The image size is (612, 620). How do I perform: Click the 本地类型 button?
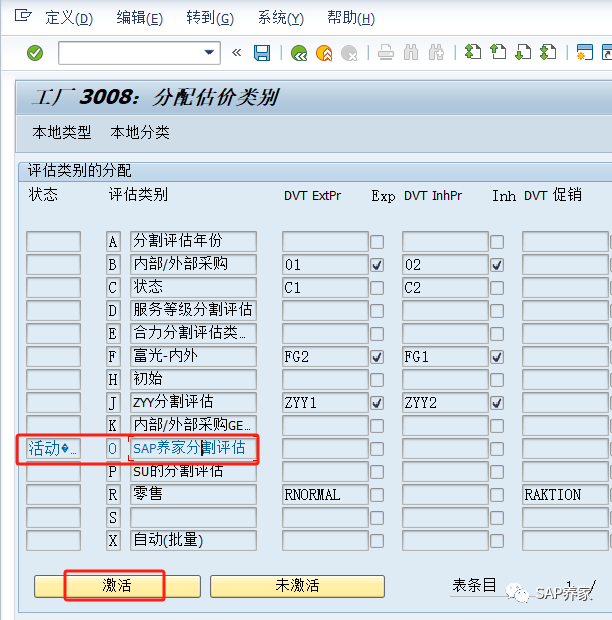tap(62, 132)
